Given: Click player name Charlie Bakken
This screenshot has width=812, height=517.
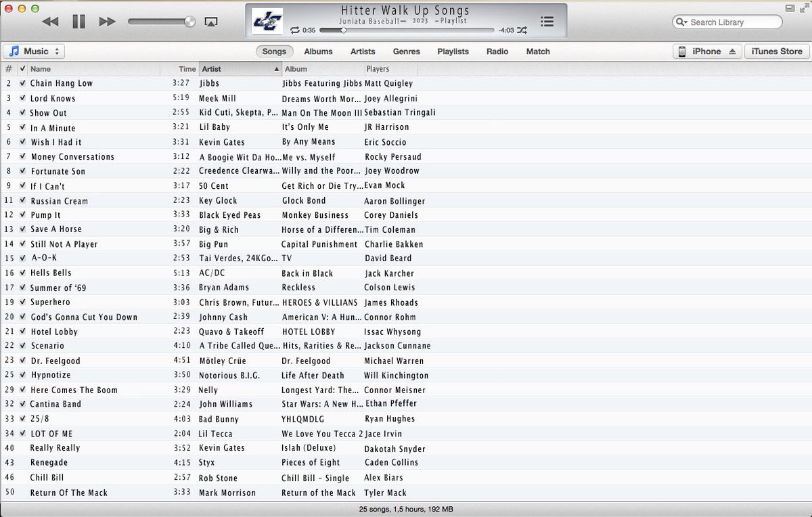Looking at the screenshot, I should tap(394, 244).
